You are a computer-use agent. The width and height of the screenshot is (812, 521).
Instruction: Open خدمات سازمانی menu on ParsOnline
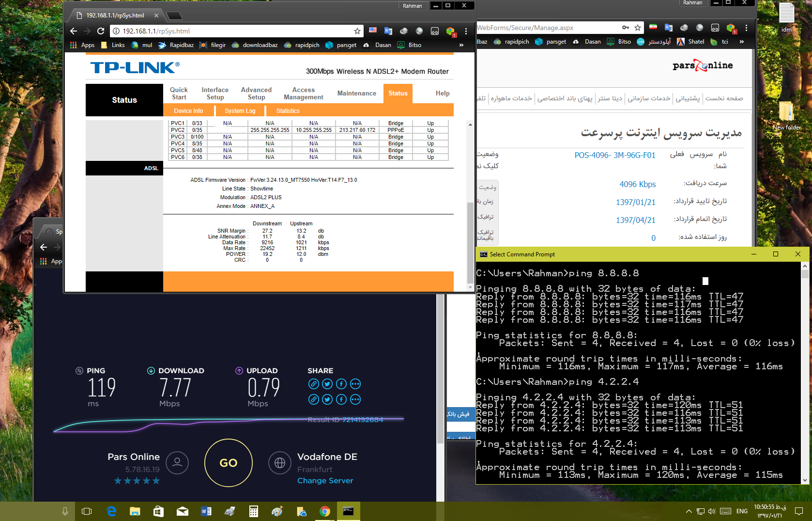coord(649,98)
